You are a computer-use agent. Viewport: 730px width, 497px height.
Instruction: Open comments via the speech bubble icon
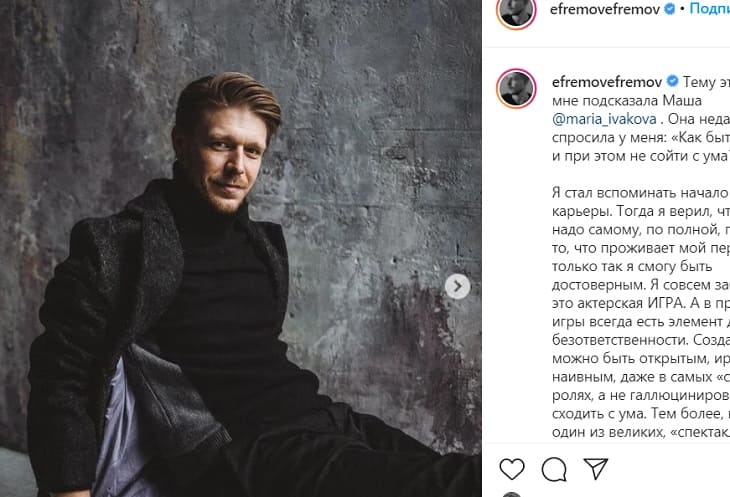pos(553,468)
